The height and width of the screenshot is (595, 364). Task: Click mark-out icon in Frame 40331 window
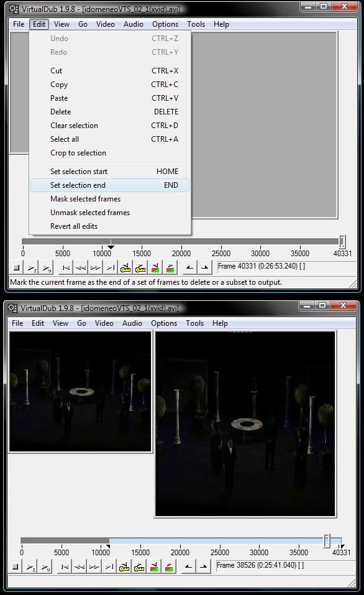[x=205, y=268]
